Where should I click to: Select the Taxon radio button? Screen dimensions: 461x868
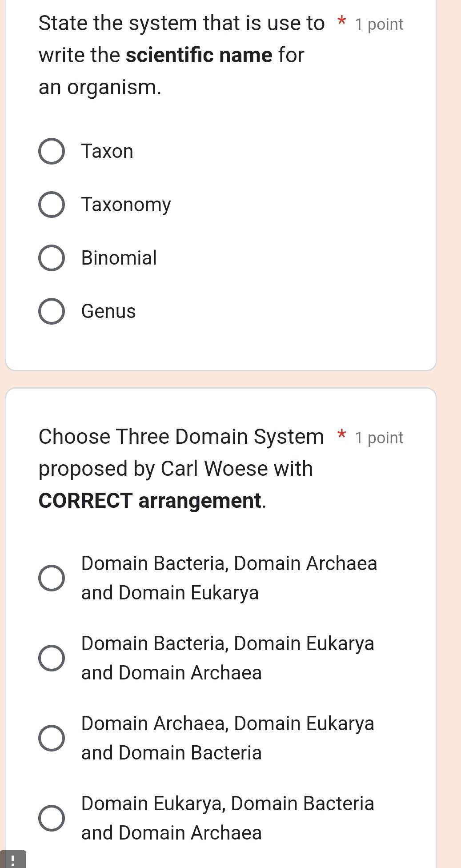coord(51,152)
